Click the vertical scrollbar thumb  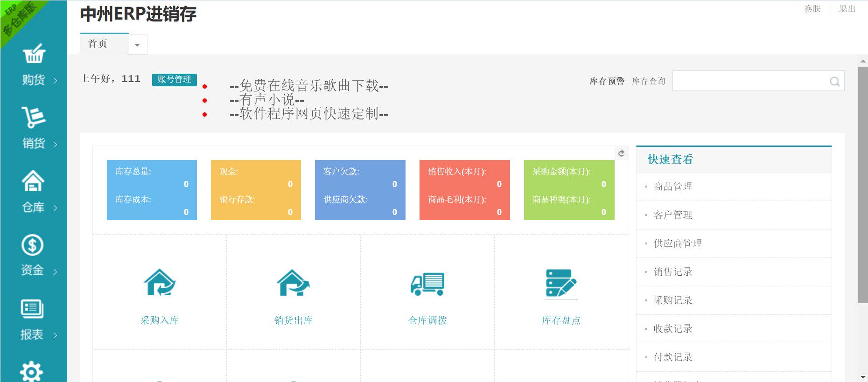tap(863, 185)
